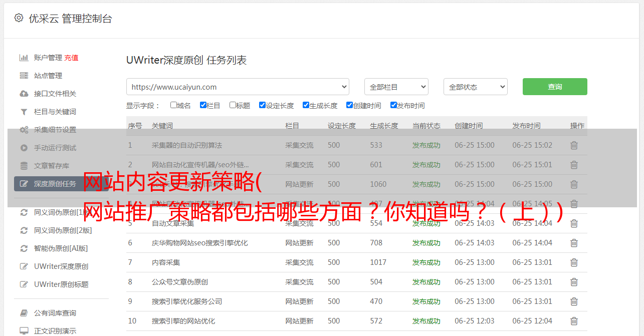Uncheck the 设定长度 display field checkbox
Viewport: 644px width, 336px height.
click(x=262, y=105)
